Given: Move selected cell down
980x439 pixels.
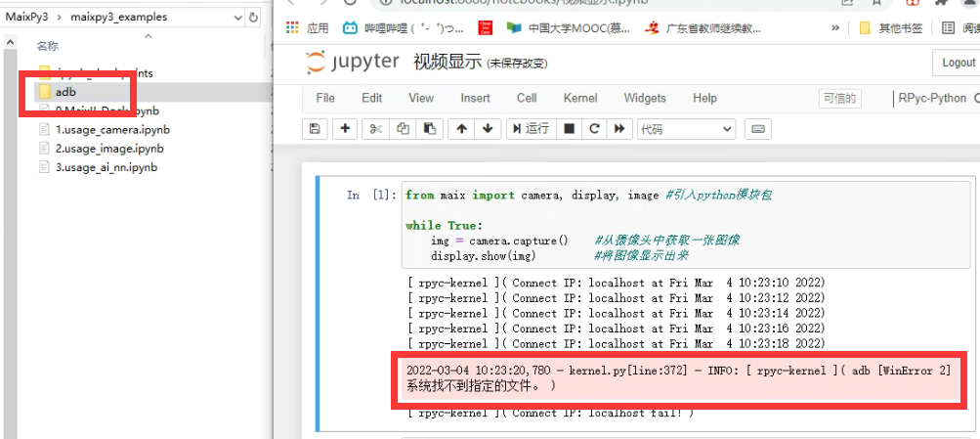Looking at the screenshot, I should (489, 129).
